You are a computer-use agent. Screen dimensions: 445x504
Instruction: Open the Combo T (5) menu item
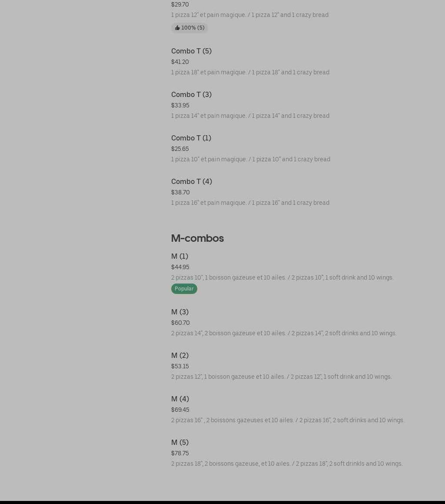pos(191,51)
